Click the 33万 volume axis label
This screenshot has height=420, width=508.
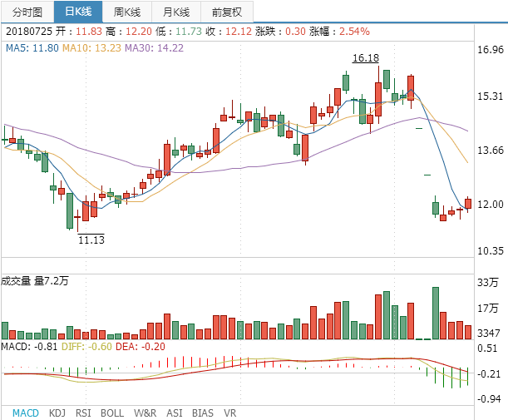click(x=487, y=282)
